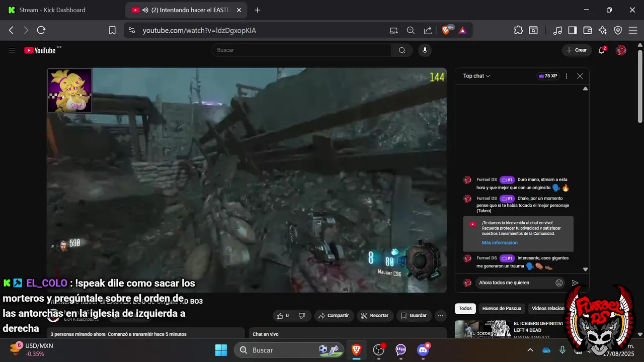Open Brave Rewards triangle icon

tap(462, 30)
